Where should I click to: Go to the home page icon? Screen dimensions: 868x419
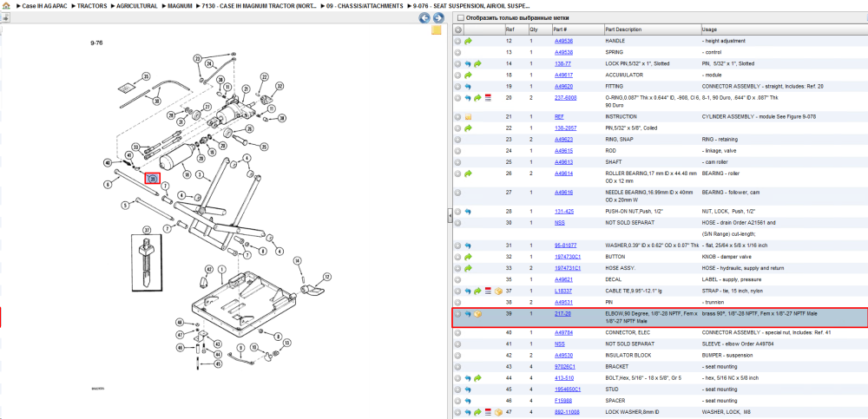point(6,5)
